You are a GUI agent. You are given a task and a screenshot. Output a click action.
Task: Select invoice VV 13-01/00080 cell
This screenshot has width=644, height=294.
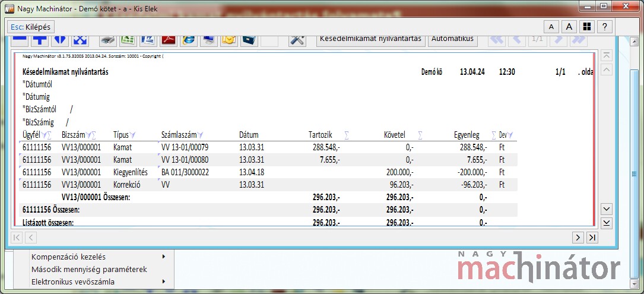click(185, 160)
